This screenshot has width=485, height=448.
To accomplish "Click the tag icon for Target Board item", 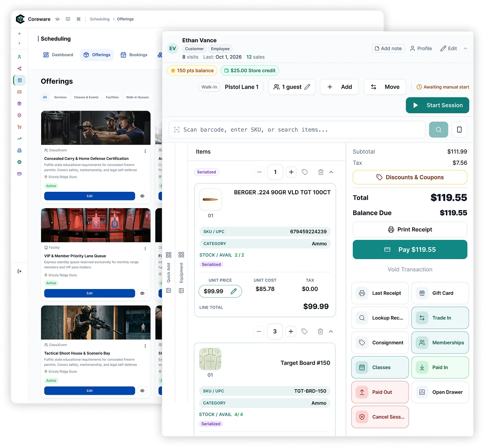I will click(x=304, y=332).
